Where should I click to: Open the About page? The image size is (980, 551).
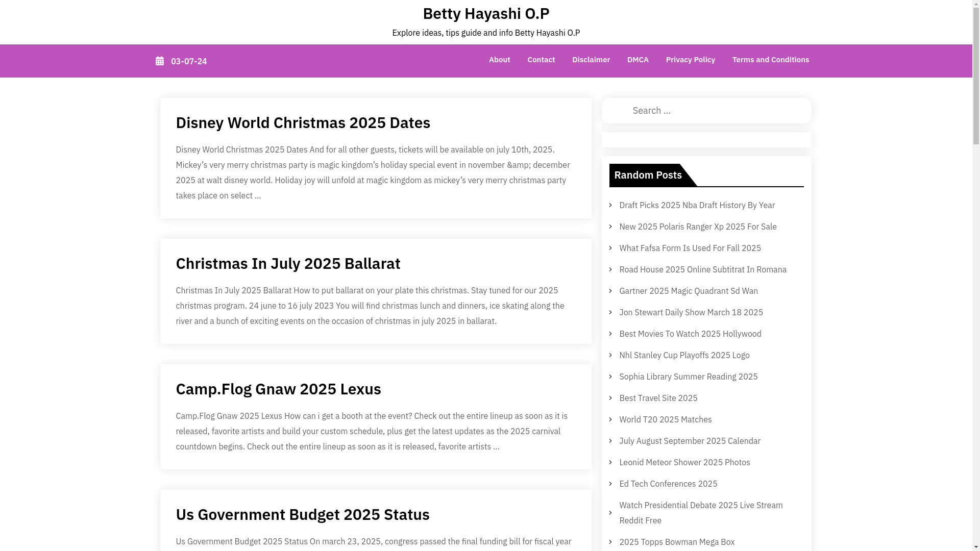499,60
